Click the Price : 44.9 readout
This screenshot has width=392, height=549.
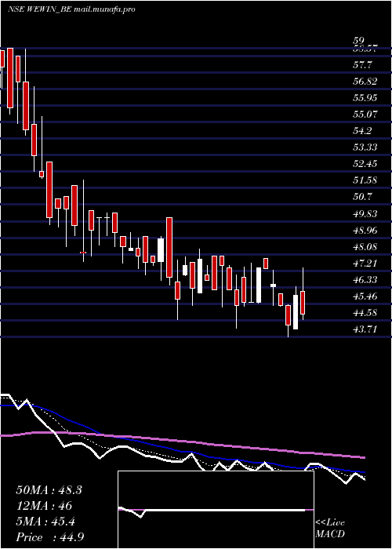50,537
